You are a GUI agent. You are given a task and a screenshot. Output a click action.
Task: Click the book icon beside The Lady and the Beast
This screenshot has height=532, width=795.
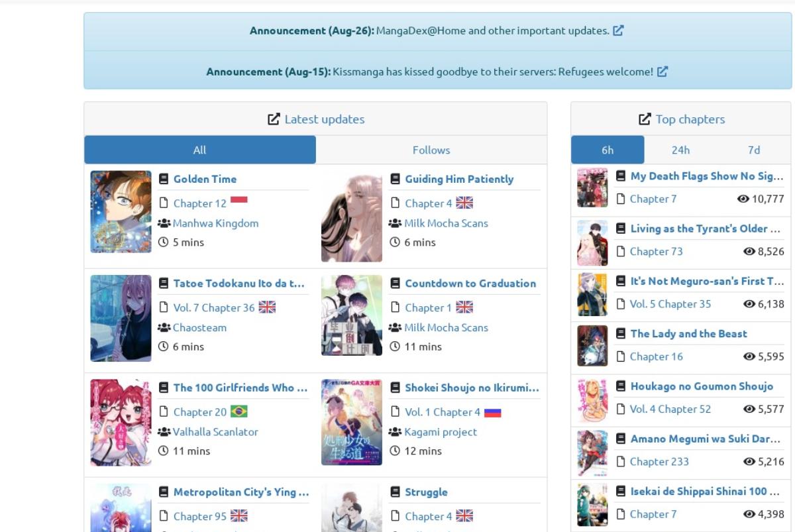[x=621, y=334]
